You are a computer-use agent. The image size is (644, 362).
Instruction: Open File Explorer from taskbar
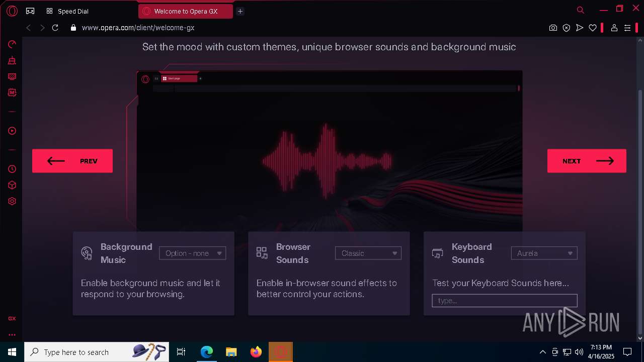pyautogui.click(x=231, y=352)
